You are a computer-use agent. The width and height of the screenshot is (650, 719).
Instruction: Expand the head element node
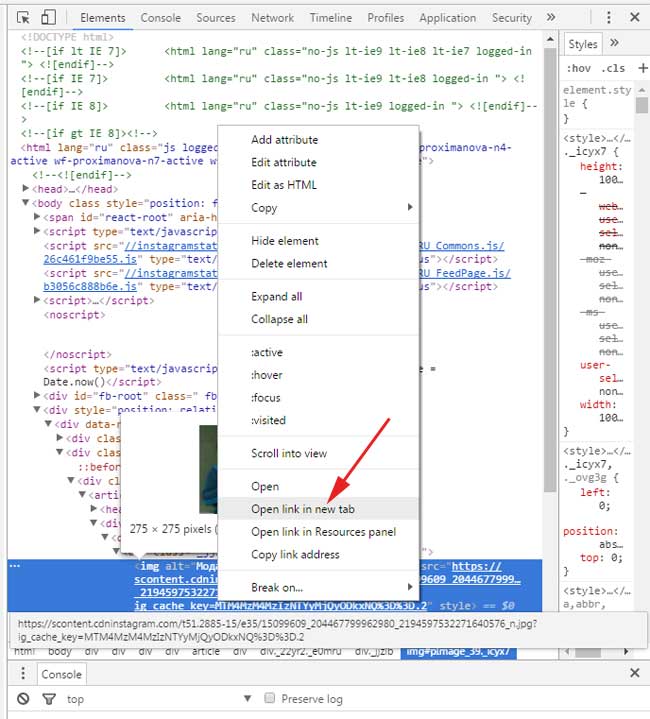[x=27, y=189]
